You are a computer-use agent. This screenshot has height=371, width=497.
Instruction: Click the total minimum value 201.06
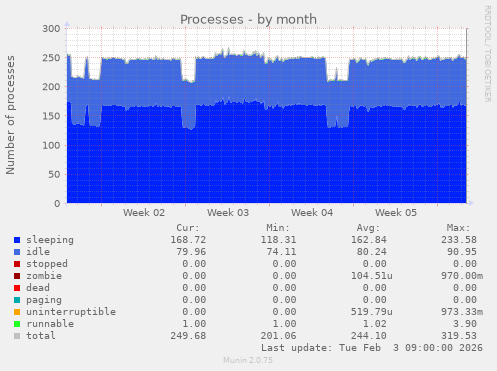[x=278, y=336]
